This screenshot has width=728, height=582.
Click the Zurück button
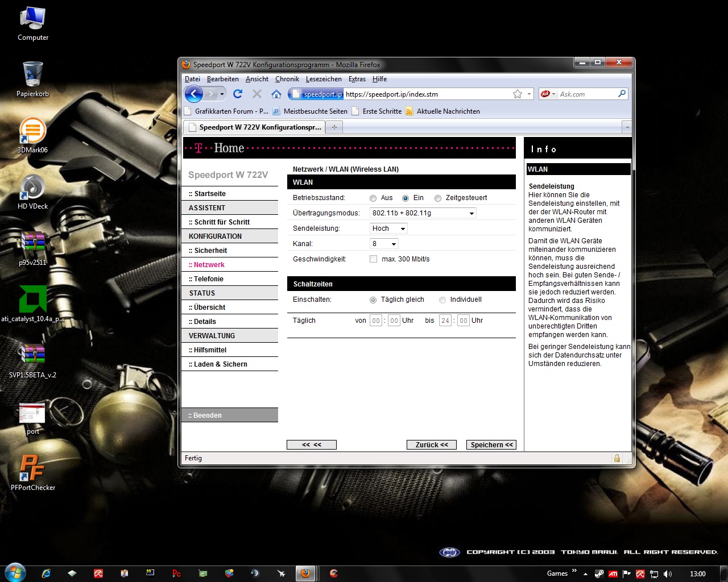[432, 445]
